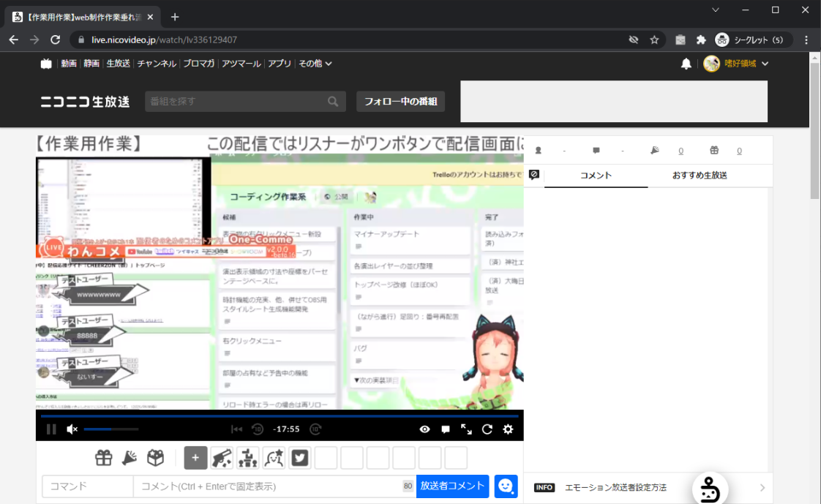The width and height of the screenshot is (821, 504).
Task: Unmute the player audio
Action: click(x=72, y=429)
